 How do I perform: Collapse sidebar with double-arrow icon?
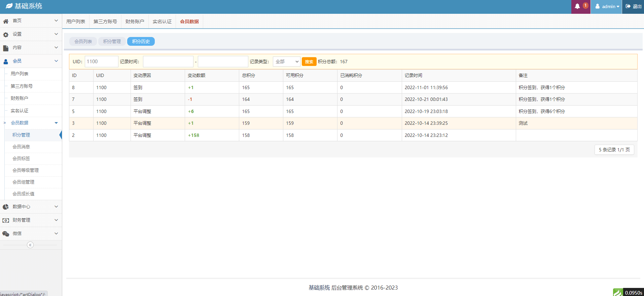coord(30,245)
